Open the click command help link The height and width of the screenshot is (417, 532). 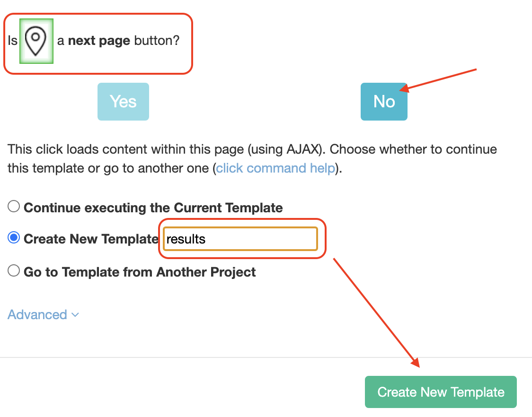click(x=275, y=168)
